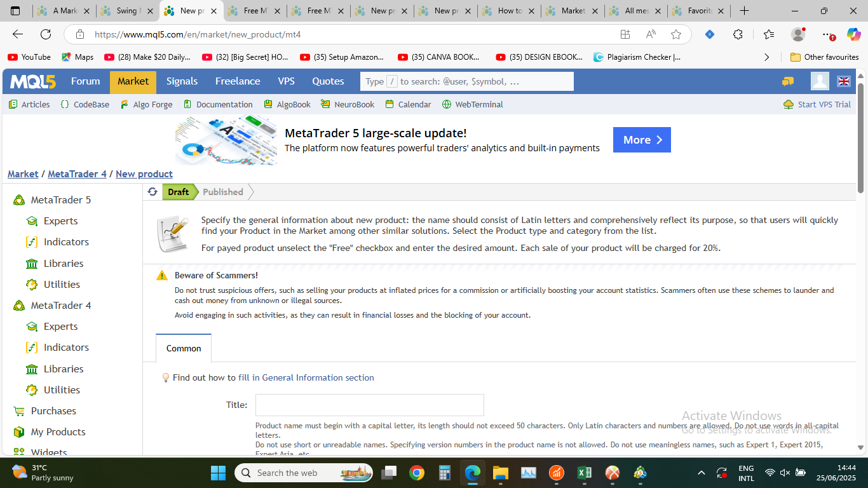Click the MetaTrader 5 sidebar icon
This screenshot has width=868, height=488.
coord(19,200)
